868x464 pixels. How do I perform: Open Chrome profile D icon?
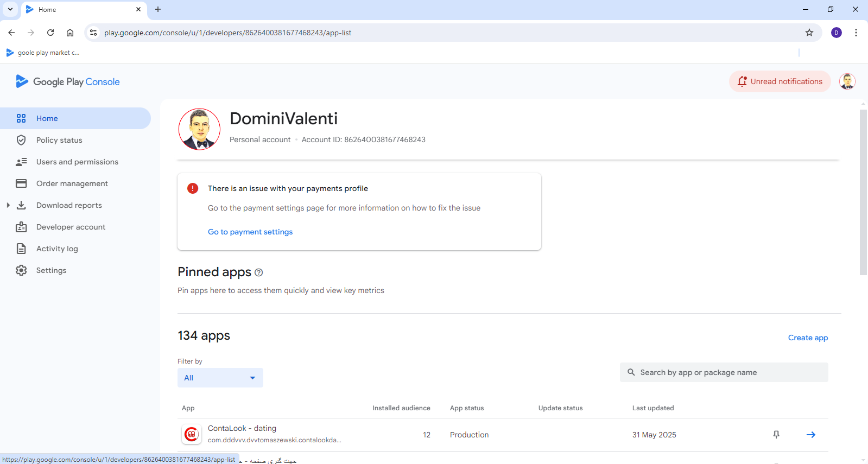pyautogui.click(x=837, y=33)
